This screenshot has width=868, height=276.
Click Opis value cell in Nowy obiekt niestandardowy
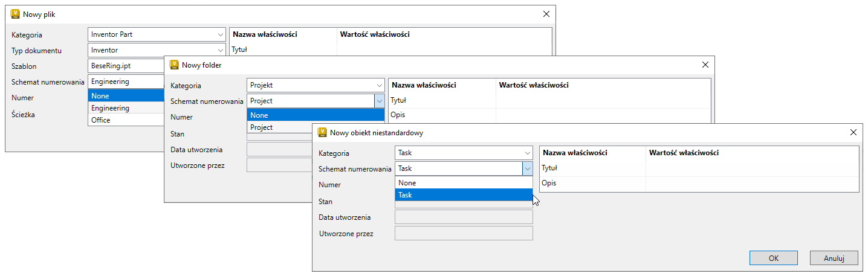(x=751, y=184)
